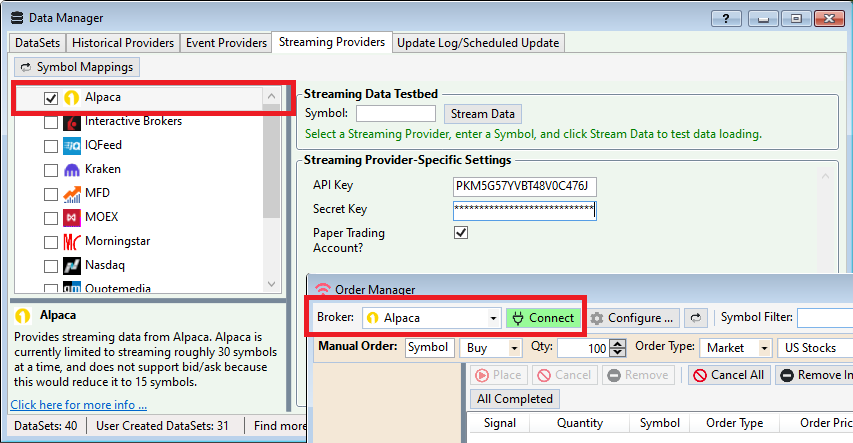853x443 pixels.
Task: Click the API Key input field
Action: pos(524,186)
